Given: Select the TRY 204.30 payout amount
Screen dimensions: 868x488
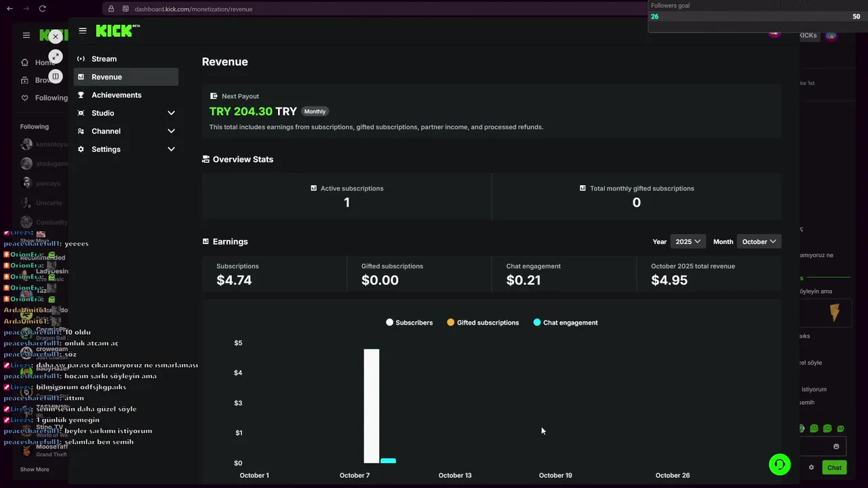Looking at the screenshot, I should pos(241,111).
